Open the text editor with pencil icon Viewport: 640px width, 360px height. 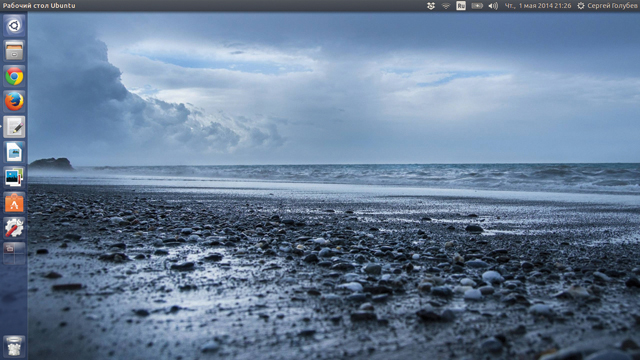coord(14,127)
